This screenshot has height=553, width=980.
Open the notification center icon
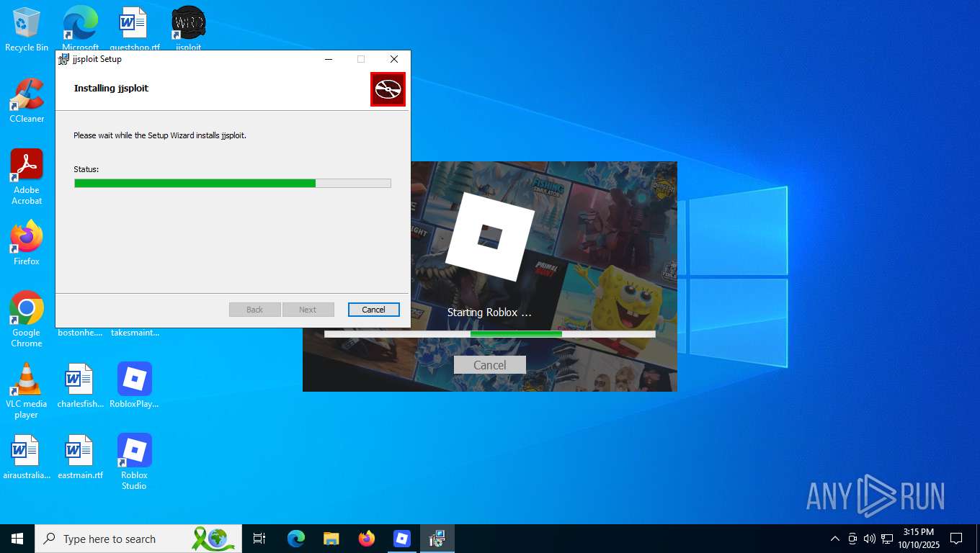pos(956,539)
